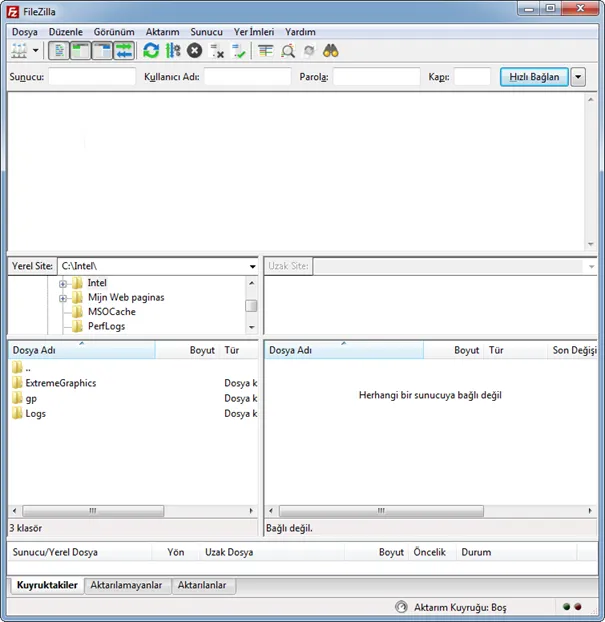Click the remote file list horizontal scrollbar

tap(381, 511)
